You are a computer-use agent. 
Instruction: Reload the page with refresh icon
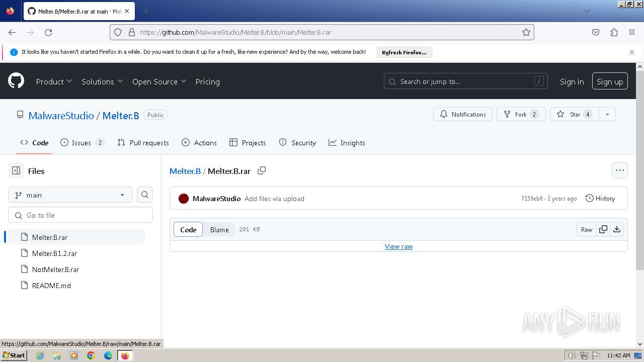[x=48, y=32]
